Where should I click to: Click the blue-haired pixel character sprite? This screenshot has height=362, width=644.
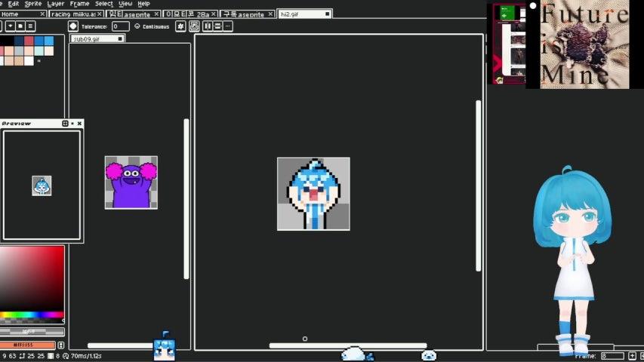314,194
